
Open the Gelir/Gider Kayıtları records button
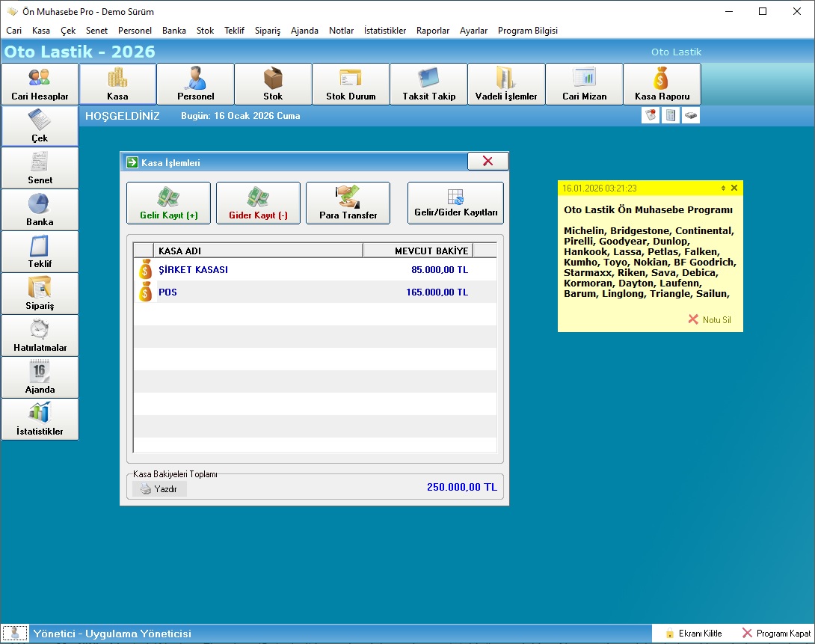pyautogui.click(x=455, y=203)
